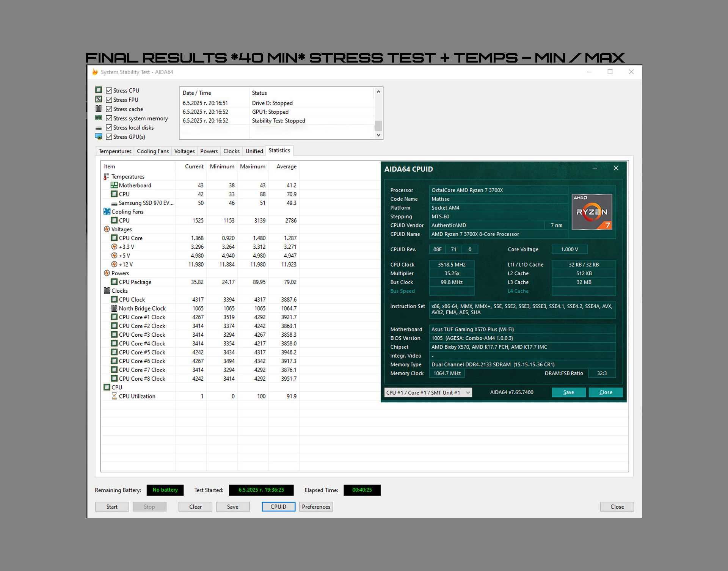The height and width of the screenshot is (571, 728).
Task: Click the Ryzen 7 logo in CPUID window
Action: pyautogui.click(x=592, y=212)
